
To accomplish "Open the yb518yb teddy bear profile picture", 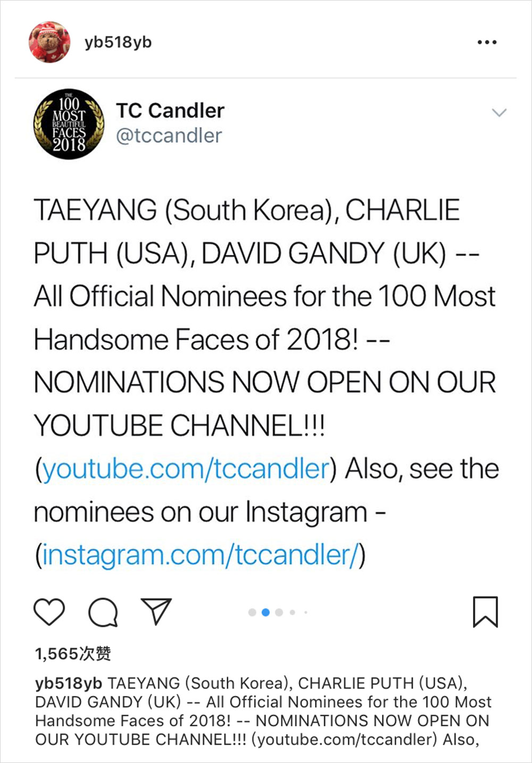I will click(x=49, y=42).
